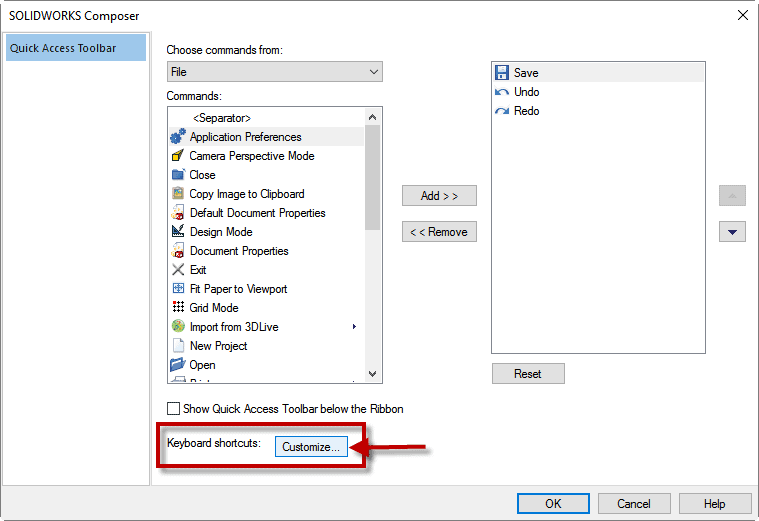This screenshot has height=521, width=759.
Task: Open the Help button
Action: pyautogui.click(x=715, y=504)
